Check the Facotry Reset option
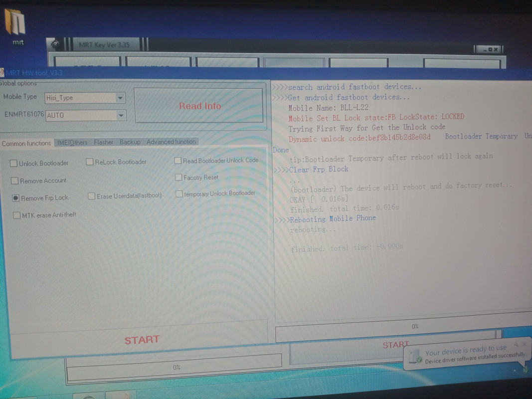The height and width of the screenshot is (399, 532). coord(178,177)
